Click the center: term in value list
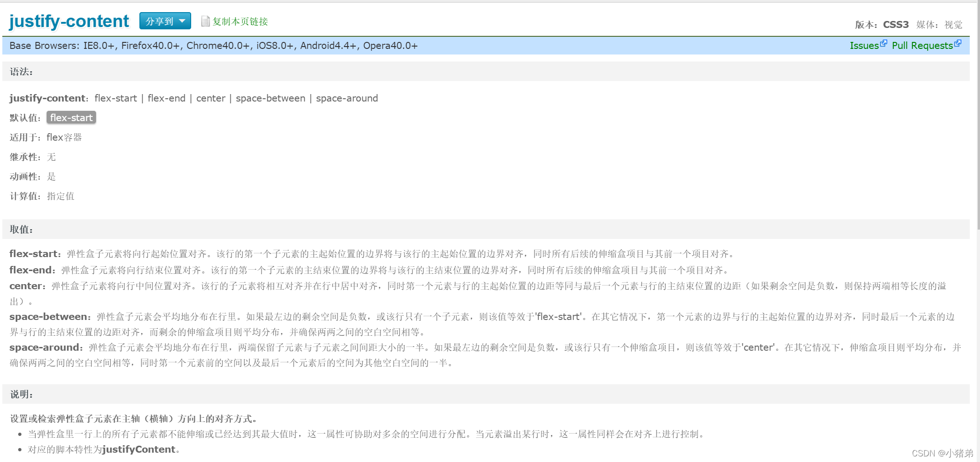 point(28,286)
